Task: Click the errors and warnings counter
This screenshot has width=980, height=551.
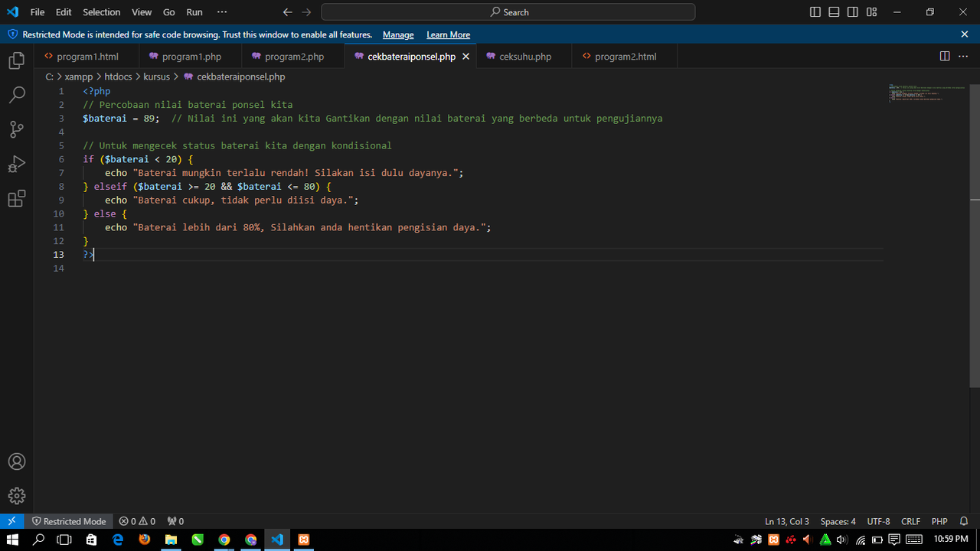Action: click(137, 521)
